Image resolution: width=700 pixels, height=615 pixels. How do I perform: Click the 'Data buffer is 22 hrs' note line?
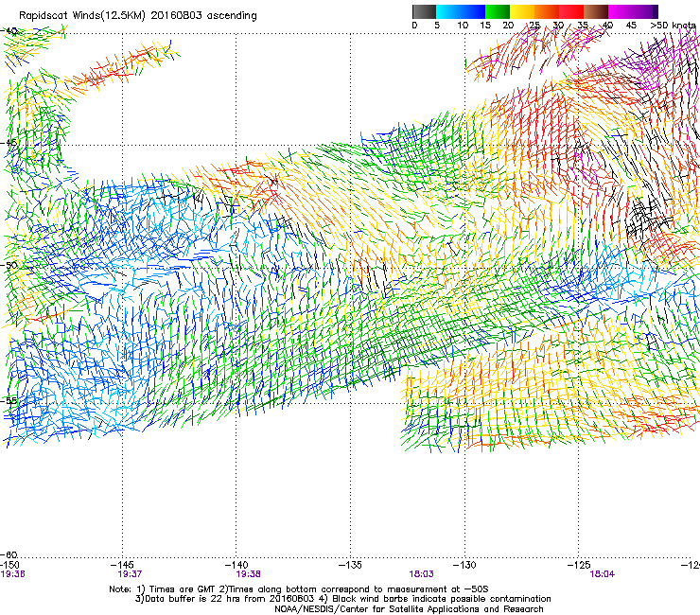point(342,599)
